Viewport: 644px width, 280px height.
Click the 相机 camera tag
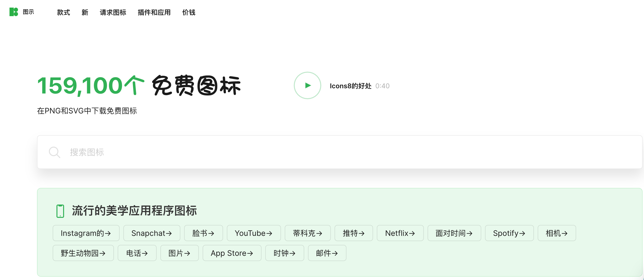(556, 233)
